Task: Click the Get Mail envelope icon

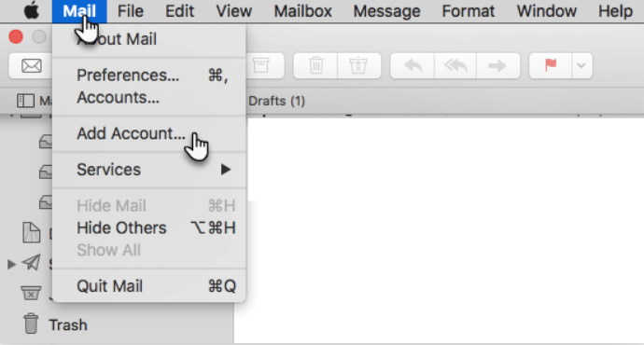Action: point(31,65)
